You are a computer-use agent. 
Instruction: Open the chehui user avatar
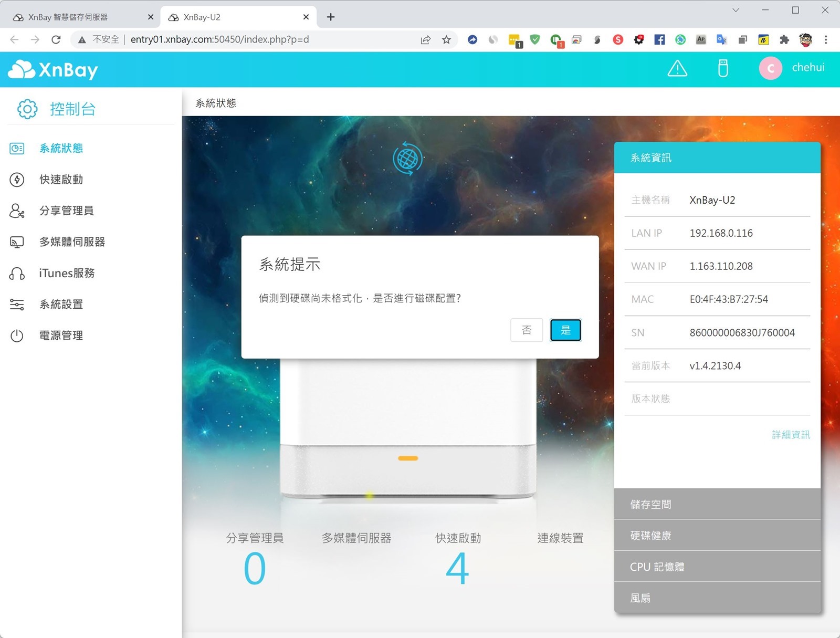(x=770, y=68)
